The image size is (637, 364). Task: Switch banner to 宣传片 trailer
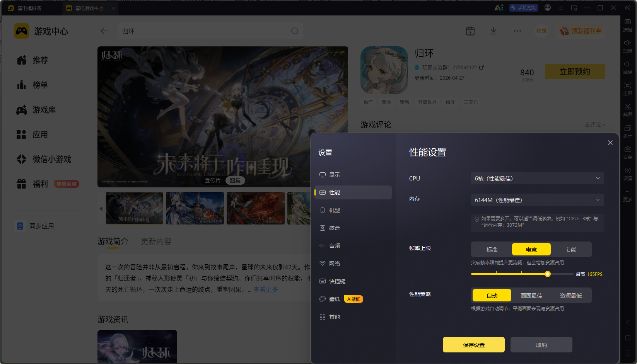pos(212,180)
